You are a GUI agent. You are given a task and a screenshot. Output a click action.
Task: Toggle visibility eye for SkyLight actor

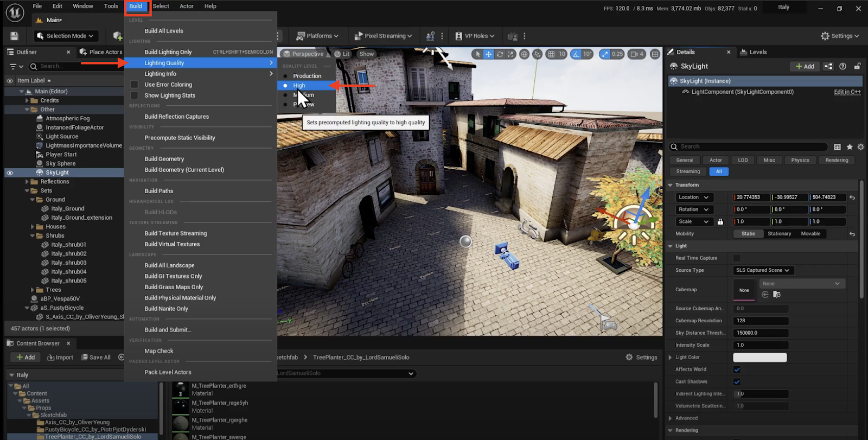10,173
